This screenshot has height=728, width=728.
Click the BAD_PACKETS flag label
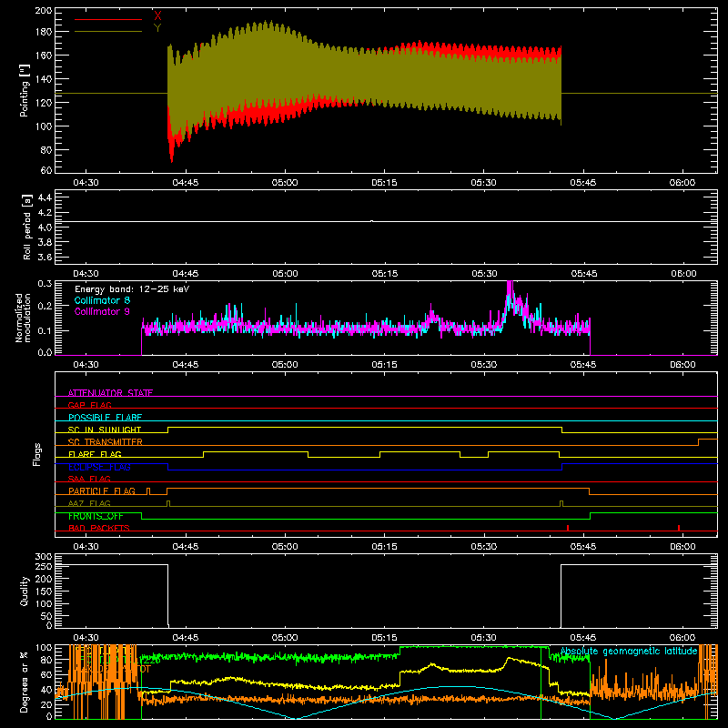[99, 528]
